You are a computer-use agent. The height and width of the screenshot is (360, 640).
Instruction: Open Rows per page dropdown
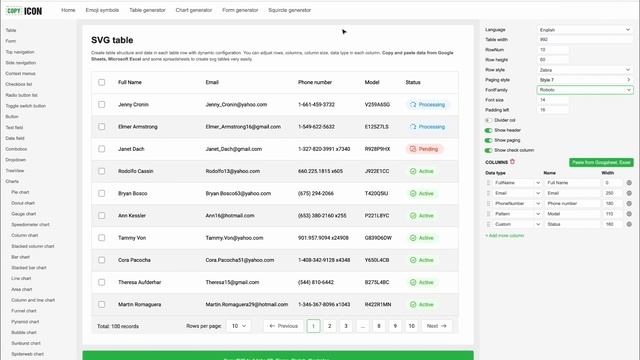pos(239,326)
